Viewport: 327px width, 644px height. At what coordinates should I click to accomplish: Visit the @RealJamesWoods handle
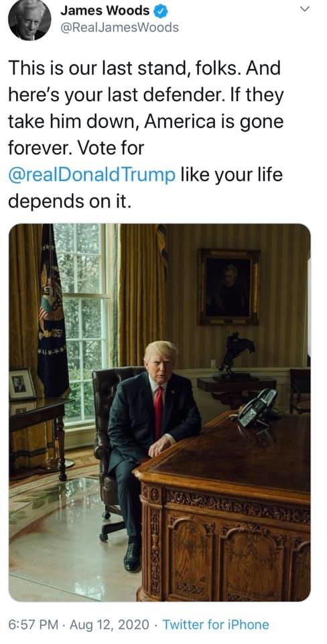(x=119, y=28)
